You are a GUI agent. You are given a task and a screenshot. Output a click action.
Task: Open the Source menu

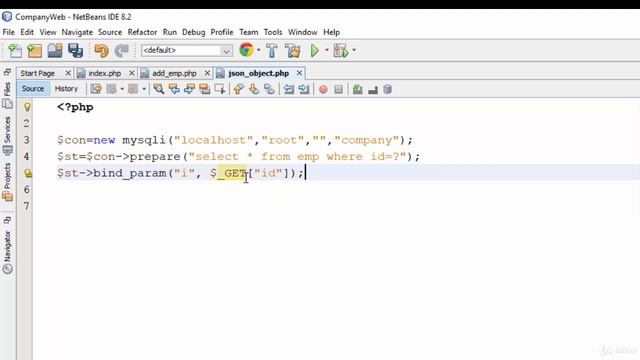pyautogui.click(x=110, y=32)
